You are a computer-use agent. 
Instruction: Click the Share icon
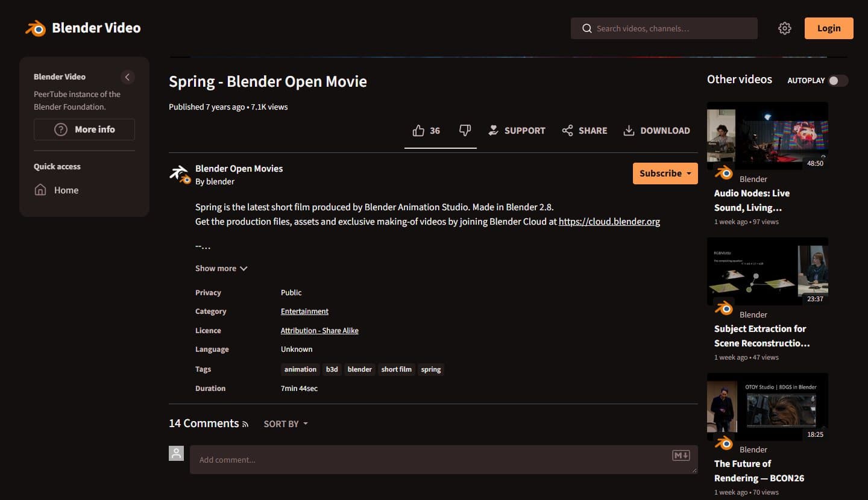click(567, 131)
